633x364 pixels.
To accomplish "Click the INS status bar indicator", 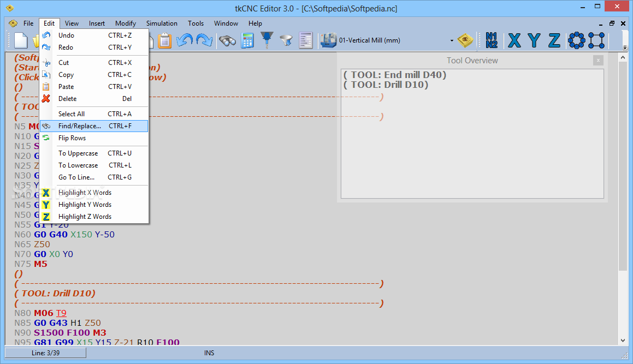I will coord(209,353).
